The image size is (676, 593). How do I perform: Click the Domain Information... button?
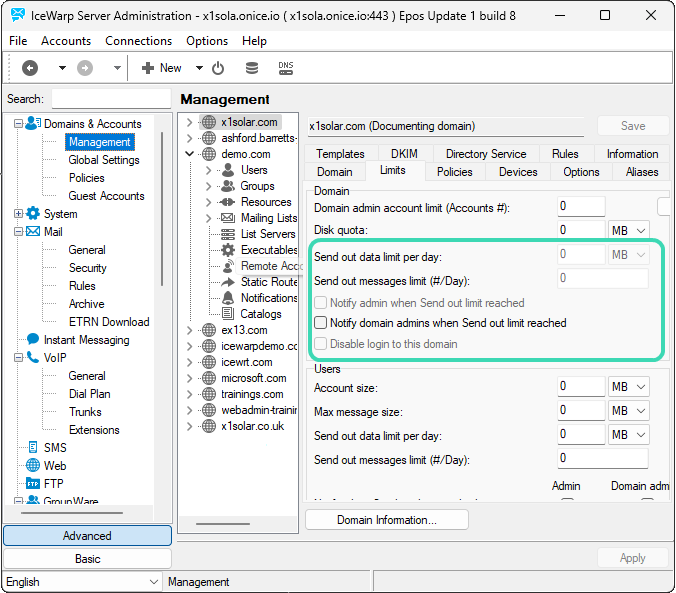click(387, 520)
